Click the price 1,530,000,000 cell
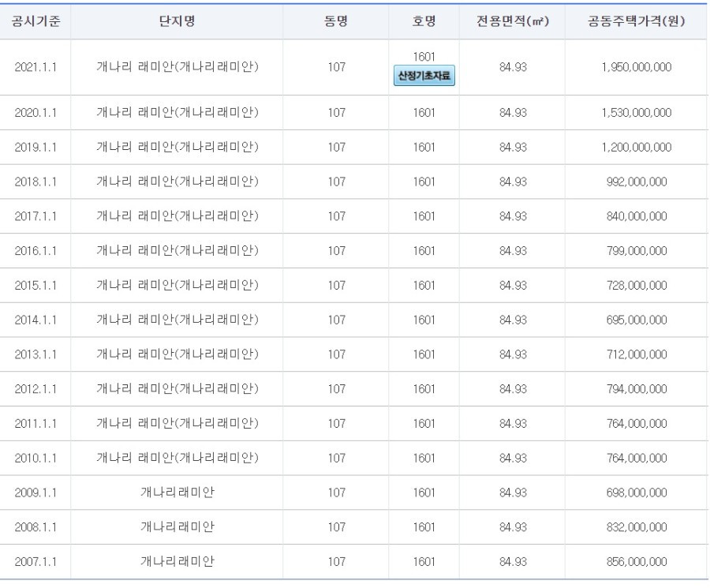This screenshot has width=710, height=588. point(636,113)
